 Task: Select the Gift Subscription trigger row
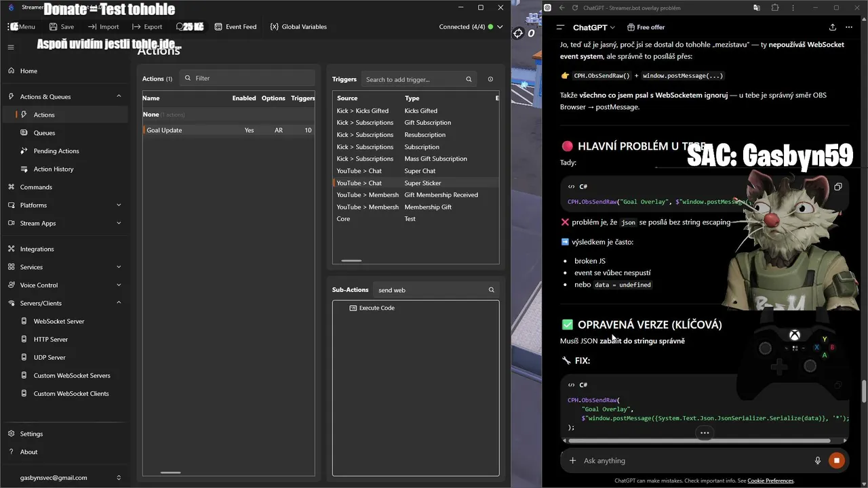[x=416, y=123]
